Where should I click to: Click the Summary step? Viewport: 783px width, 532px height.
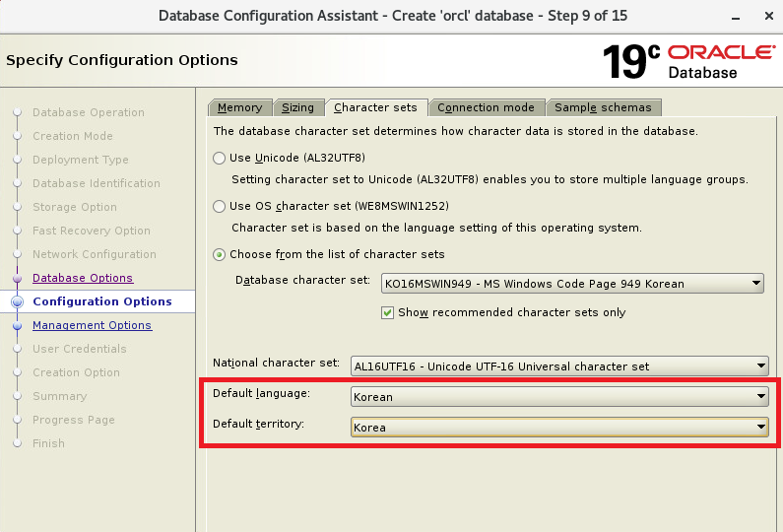coord(59,396)
